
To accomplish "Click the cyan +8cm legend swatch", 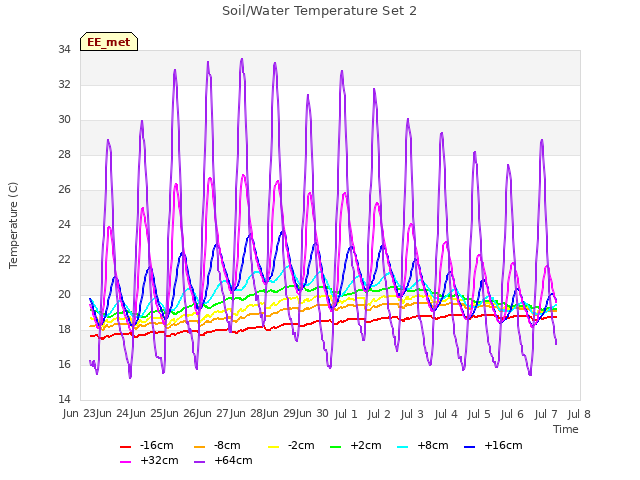I will [402, 447].
